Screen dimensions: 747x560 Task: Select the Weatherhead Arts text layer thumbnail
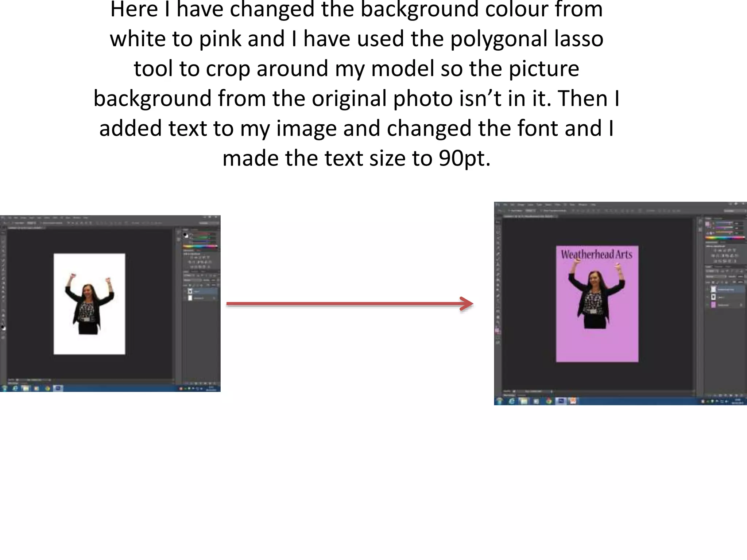click(x=713, y=289)
